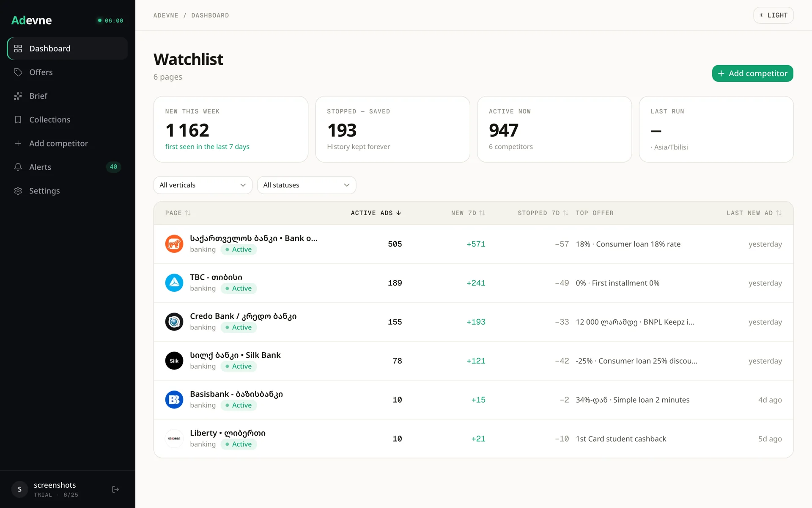Viewport: 812px width, 508px height.
Task: Click the "0% · First installment 0%" offer
Action: [x=617, y=283]
